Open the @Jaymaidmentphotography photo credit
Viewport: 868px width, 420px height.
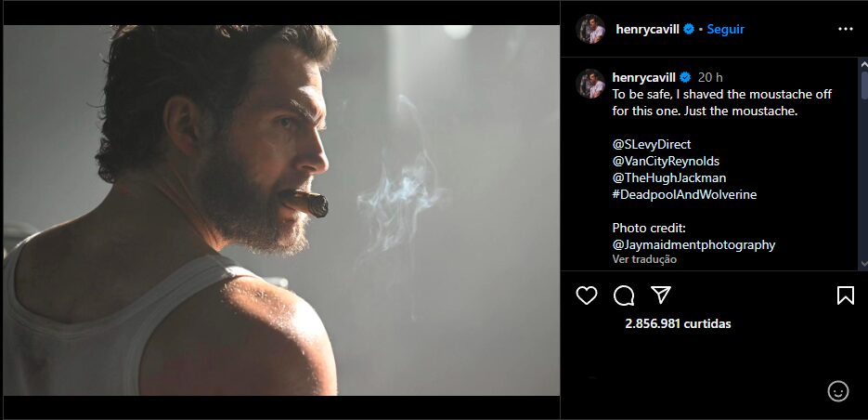point(693,244)
